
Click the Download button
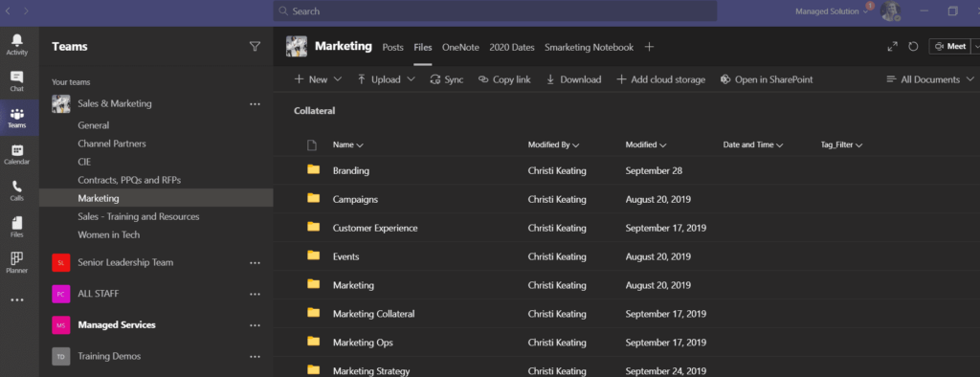(x=574, y=79)
